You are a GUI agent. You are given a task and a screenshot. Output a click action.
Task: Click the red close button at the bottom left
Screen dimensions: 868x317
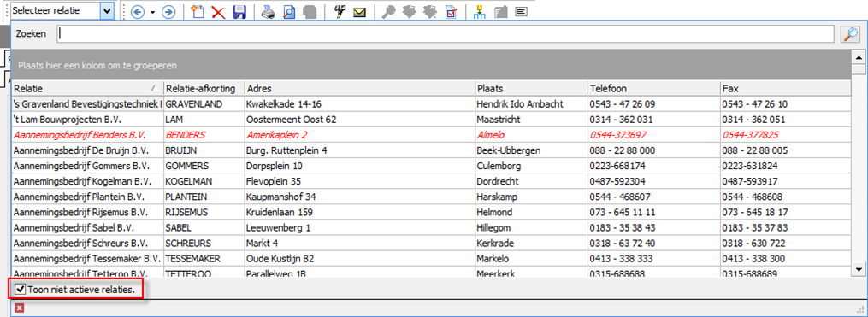point(20,308)
